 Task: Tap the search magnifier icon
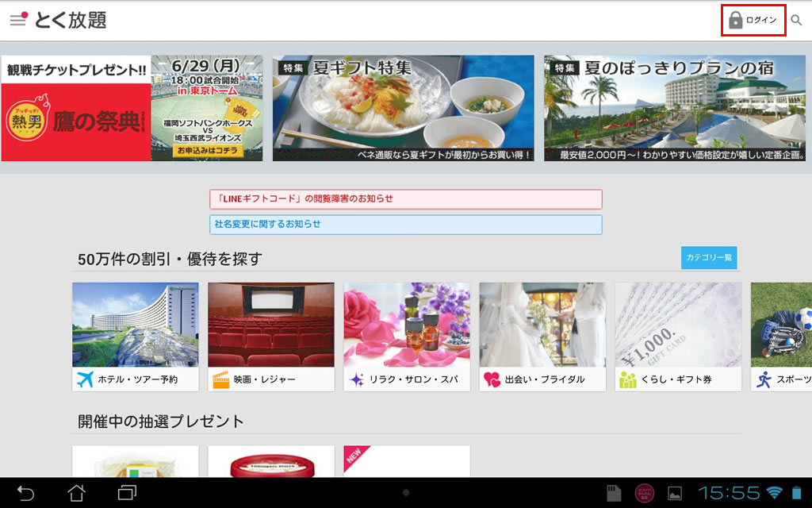coord(796,21)
